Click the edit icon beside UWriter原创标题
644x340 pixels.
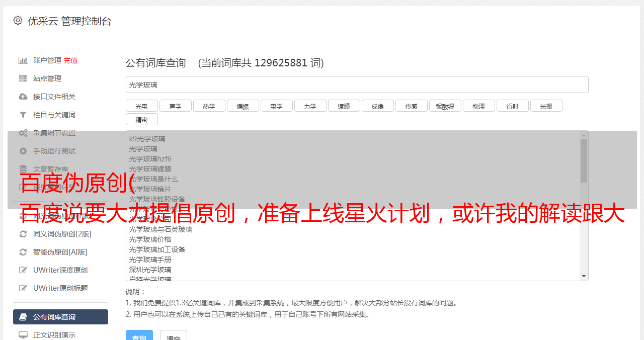(23, 288)
